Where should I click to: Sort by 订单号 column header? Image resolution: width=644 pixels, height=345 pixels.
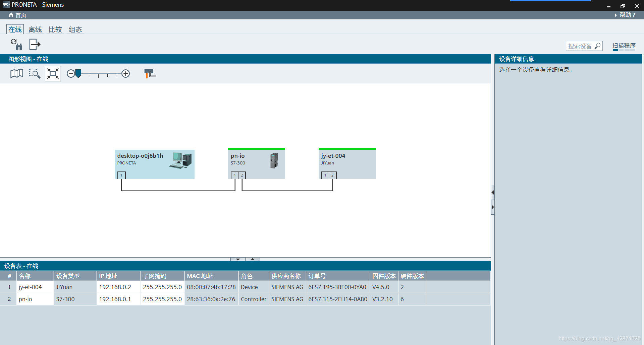click(x=338, y=276)
